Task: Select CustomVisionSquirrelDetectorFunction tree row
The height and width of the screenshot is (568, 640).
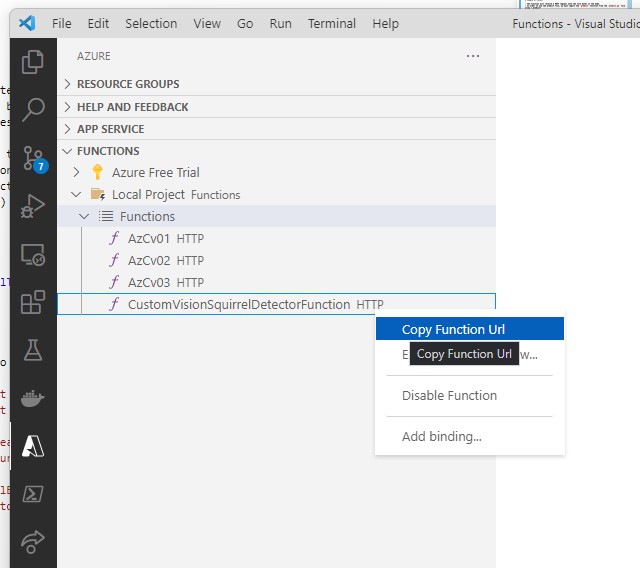Action: 276,304
